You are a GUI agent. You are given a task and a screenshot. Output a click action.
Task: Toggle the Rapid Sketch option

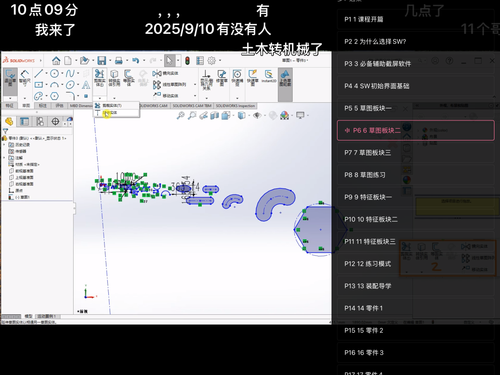coord(253,77)
